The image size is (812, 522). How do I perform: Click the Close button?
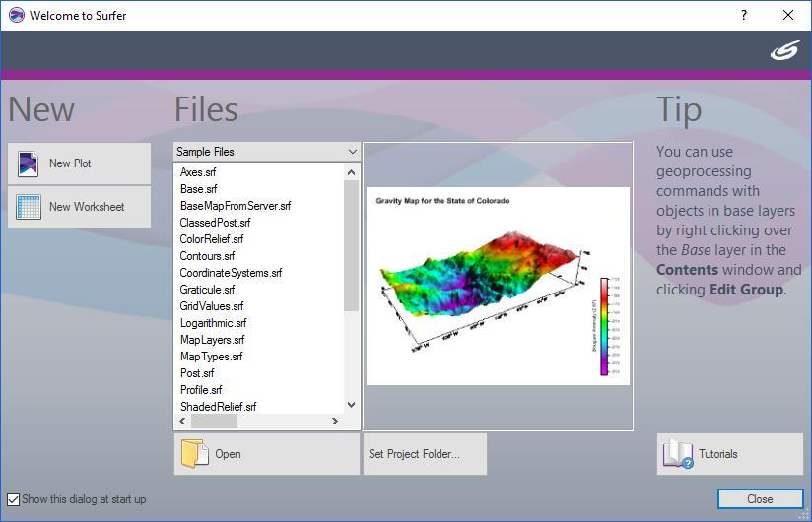tap(760, 499)
